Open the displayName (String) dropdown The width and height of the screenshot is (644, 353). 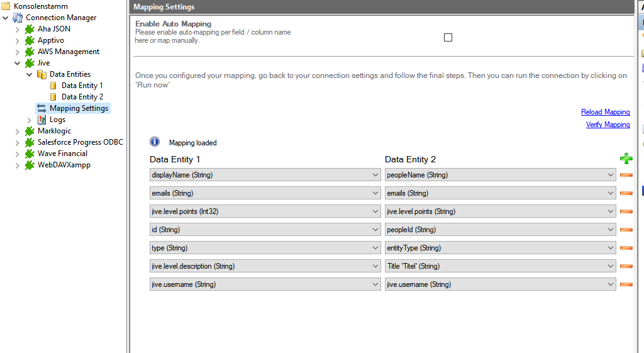pos(376,175)
